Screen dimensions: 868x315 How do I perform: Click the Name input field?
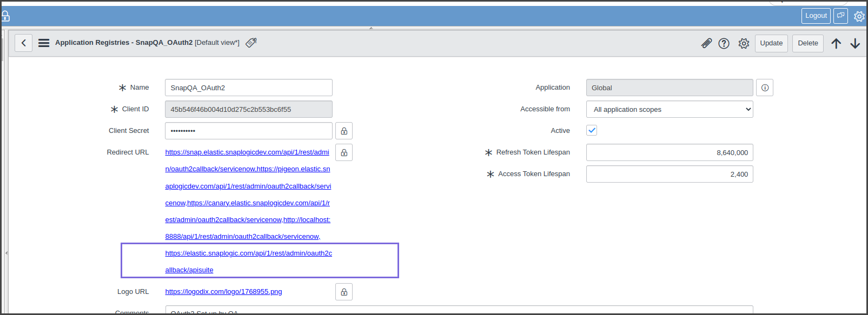(x=248, y=88)
